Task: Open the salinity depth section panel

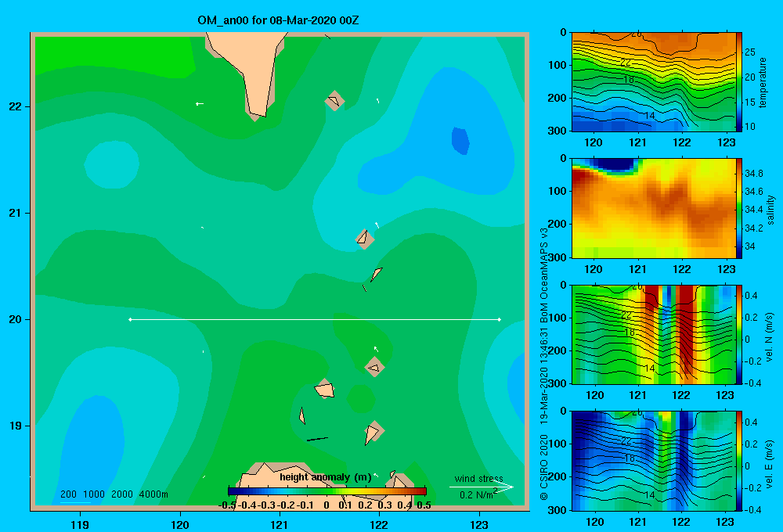Action: click(654, 208)
